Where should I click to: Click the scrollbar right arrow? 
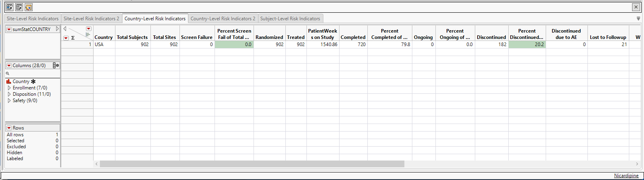tap(637, 164)
